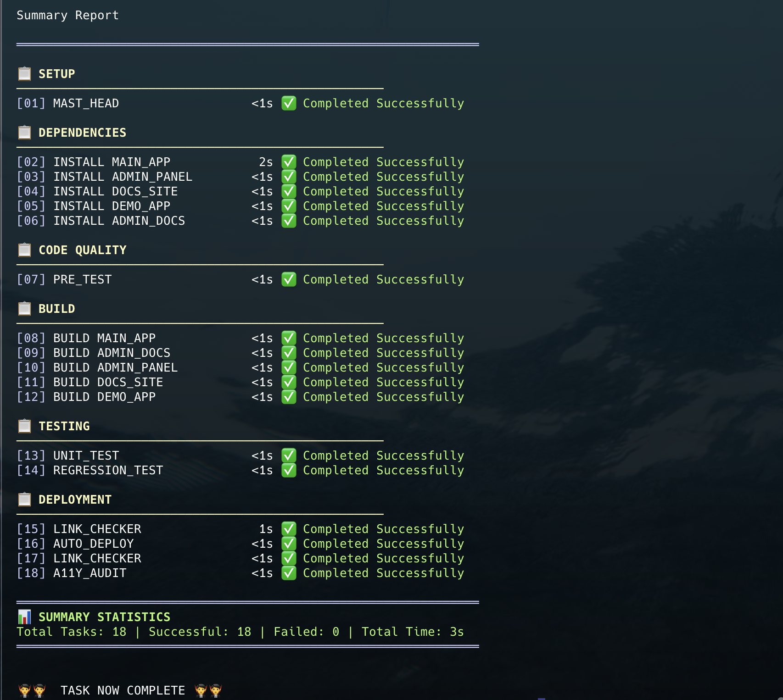Click the 'INSTALL ADMIN_DOCS' task name
Viewport: 783px width, 700px height.
119,221
